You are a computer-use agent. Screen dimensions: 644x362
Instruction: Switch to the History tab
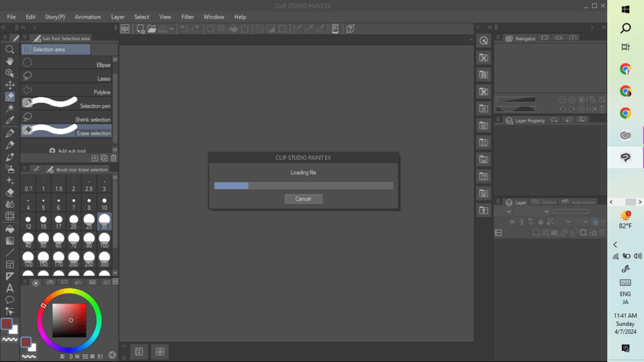544,202
